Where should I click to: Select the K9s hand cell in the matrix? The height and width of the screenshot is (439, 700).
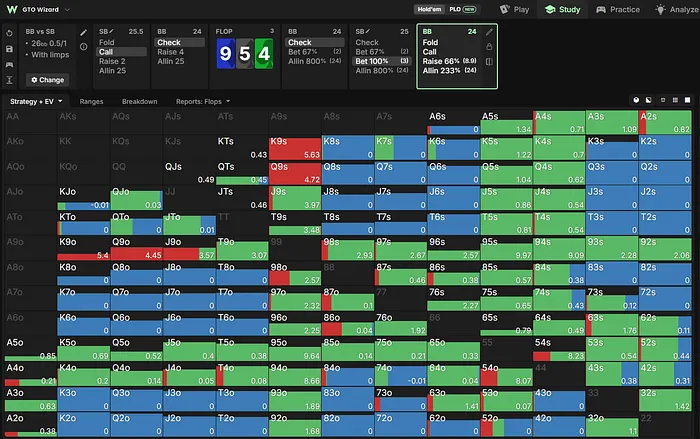coord(295,148)
